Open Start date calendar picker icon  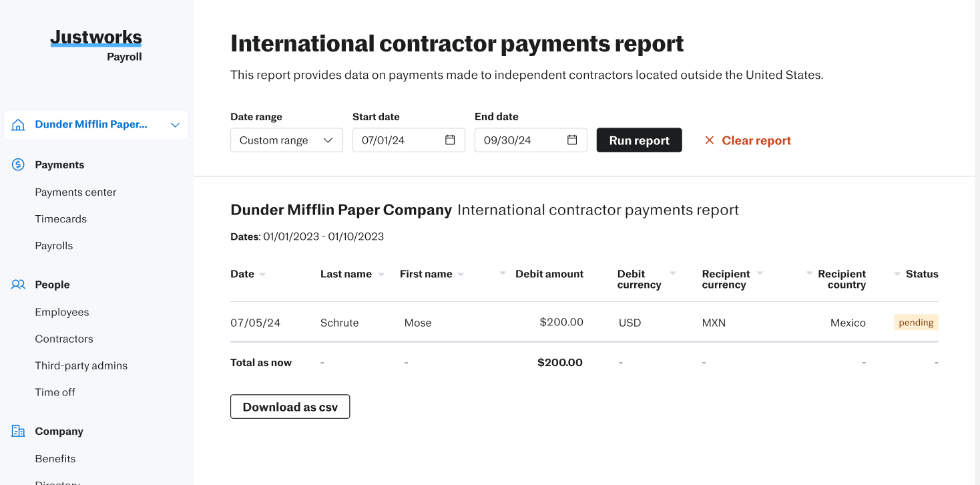tap(450, 140)
